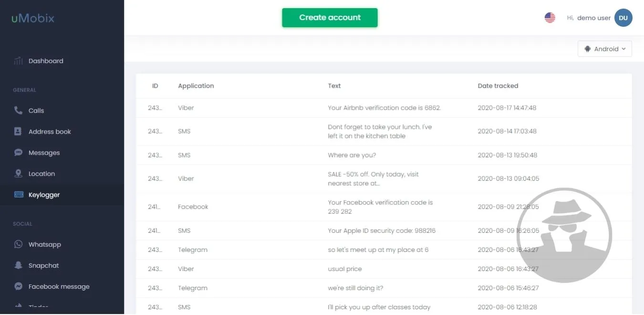
Task: Click the Android robot icon
Action: 588,49
